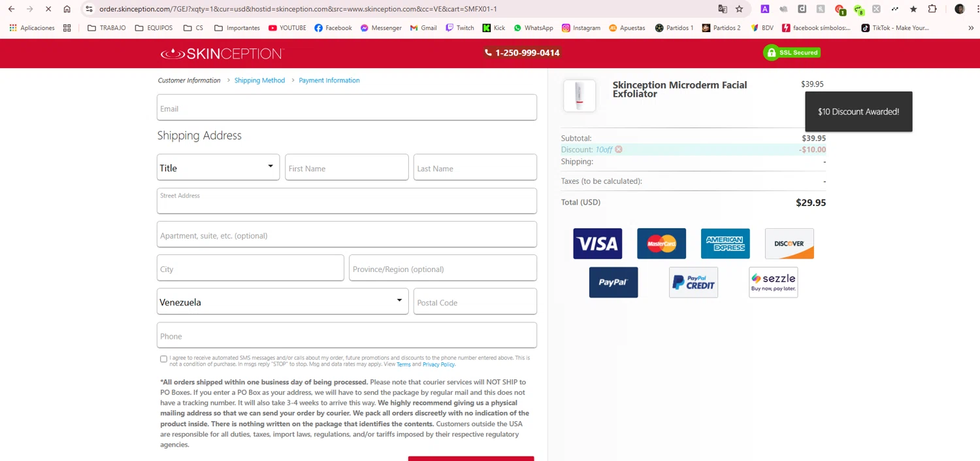Open the Title dropdown
Viewport: 980px width, 461px height.
pos(218,168)
